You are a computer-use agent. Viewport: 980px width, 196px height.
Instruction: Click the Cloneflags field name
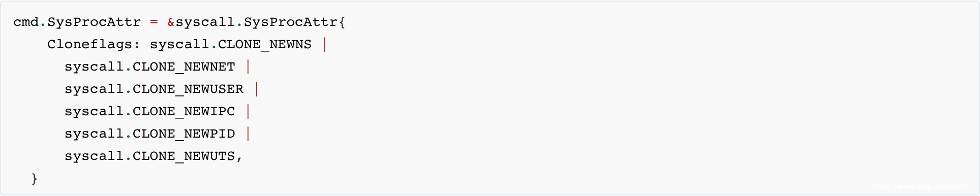coord(89,44)
